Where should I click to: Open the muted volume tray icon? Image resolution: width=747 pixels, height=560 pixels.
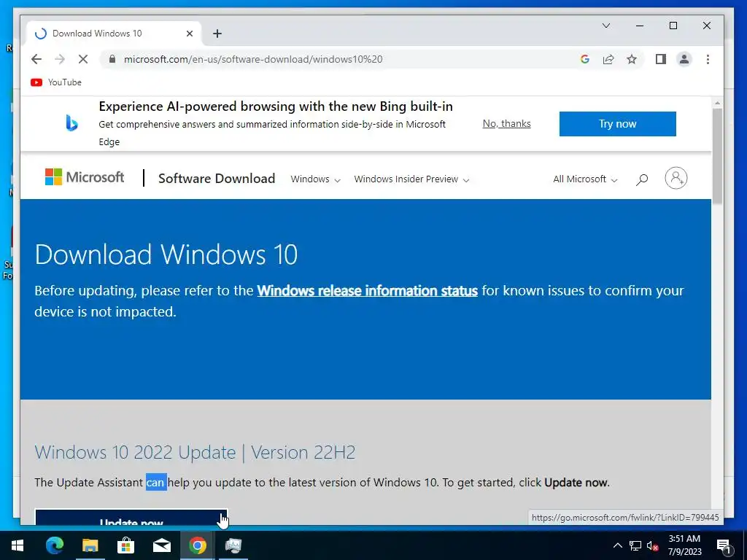coord(653,545)
